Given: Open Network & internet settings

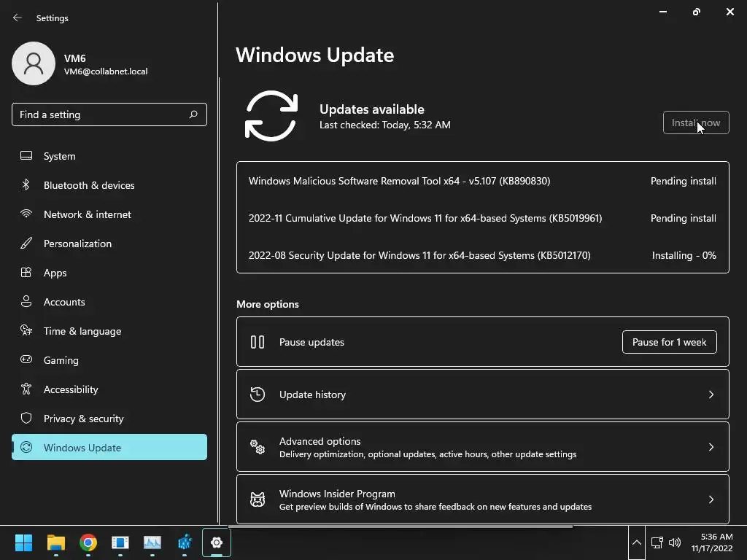Looking at the screenshot, I should click(109, 214).
